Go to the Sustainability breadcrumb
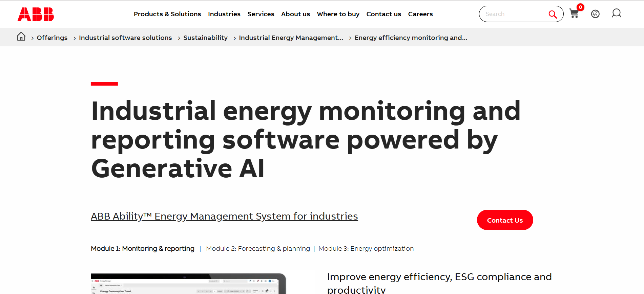Screen dimensions: 644x294 pyautogui.click(x=206, y=38)
